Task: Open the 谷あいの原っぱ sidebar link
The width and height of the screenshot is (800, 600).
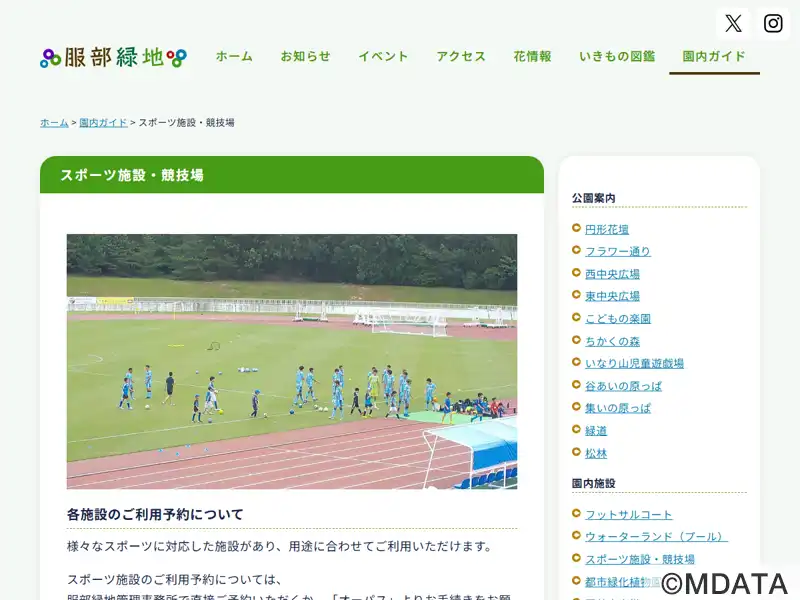Action: click(x=623, y=386)
